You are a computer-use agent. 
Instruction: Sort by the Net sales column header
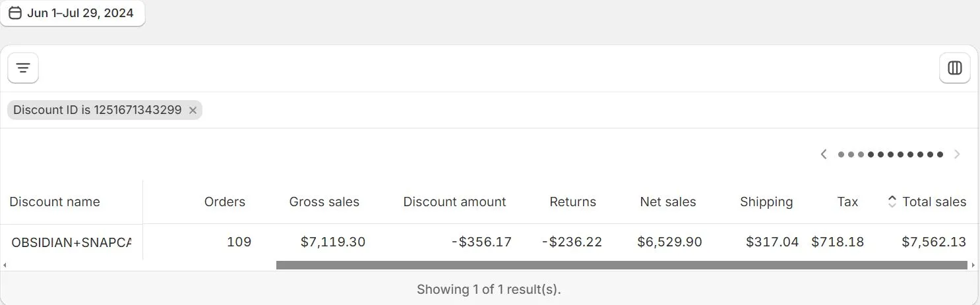668,202
